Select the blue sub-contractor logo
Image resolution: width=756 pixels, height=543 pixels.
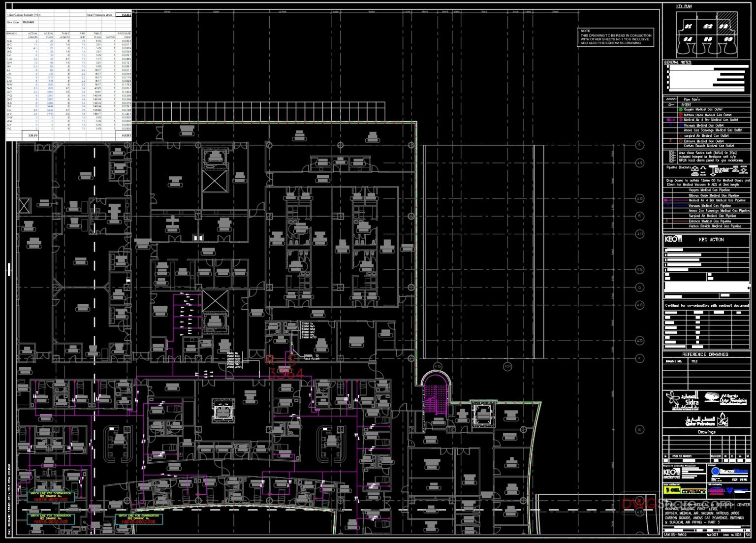[730, 491]
